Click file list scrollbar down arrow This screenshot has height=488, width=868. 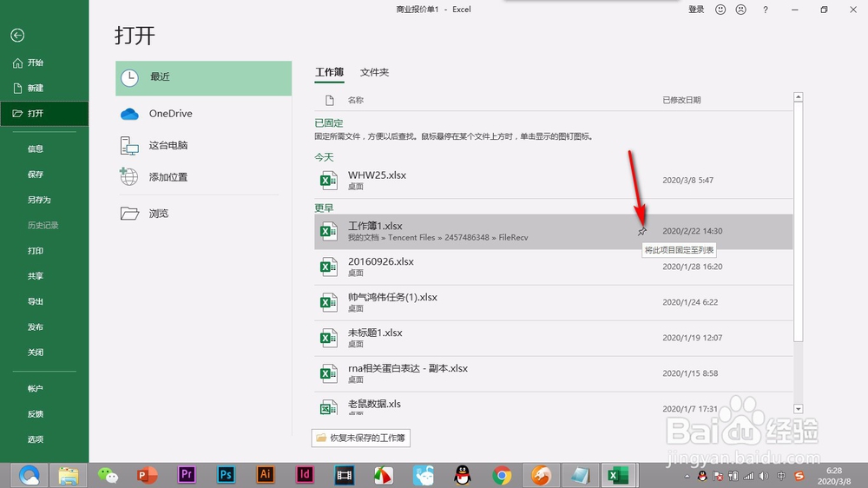tap(799, 409)
